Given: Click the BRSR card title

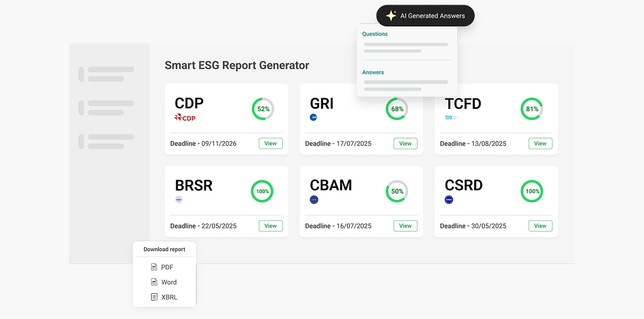Looking at the screenshot, I should point(193,186).
